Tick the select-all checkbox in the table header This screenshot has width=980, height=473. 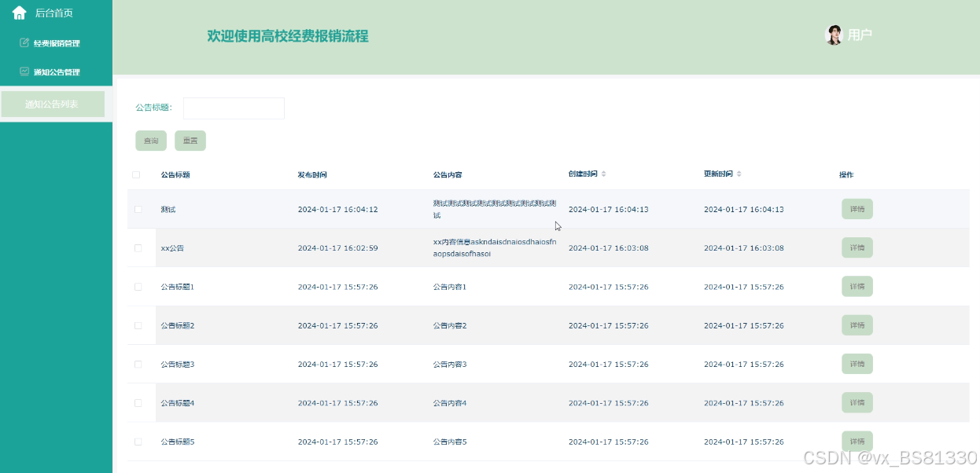point(136,174)
